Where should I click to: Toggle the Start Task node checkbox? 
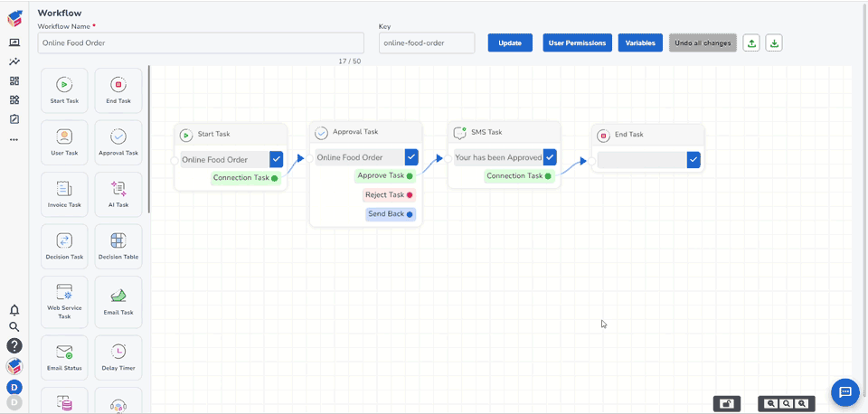pos(277,160)
